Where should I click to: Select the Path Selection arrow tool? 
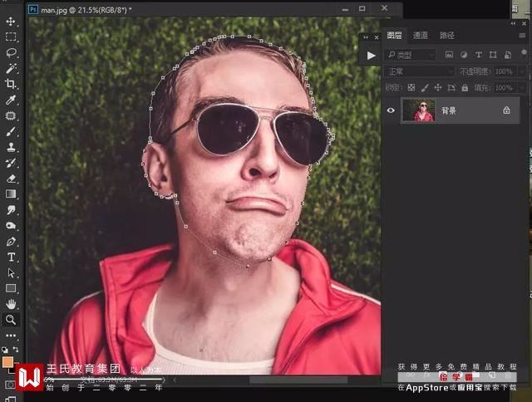tap(11, 273)
